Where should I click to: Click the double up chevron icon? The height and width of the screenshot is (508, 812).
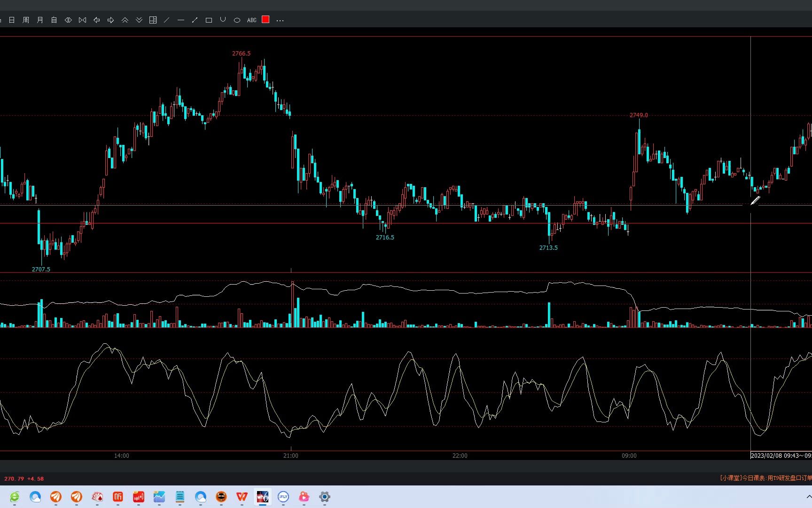[125, 20]
